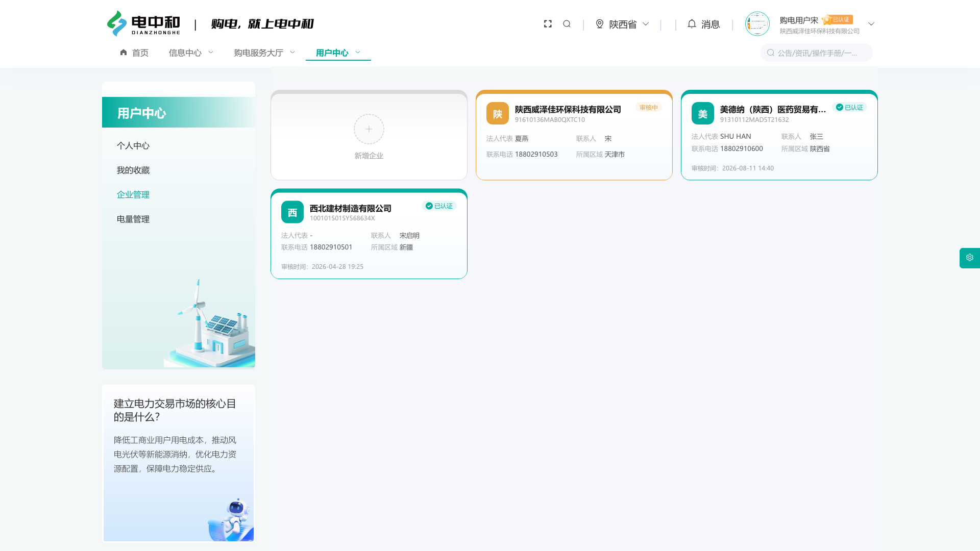Click the green 美 company badge
The height and width of the screenshot is (551, 980).
[x=703, y=113]
